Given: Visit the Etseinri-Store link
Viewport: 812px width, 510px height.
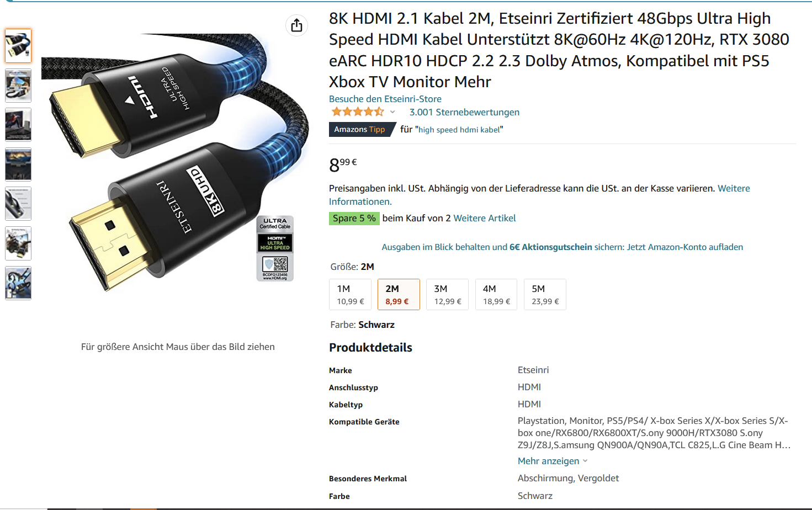Looking at the screenshot, I should pyautogui.click(x=385, y=99).
